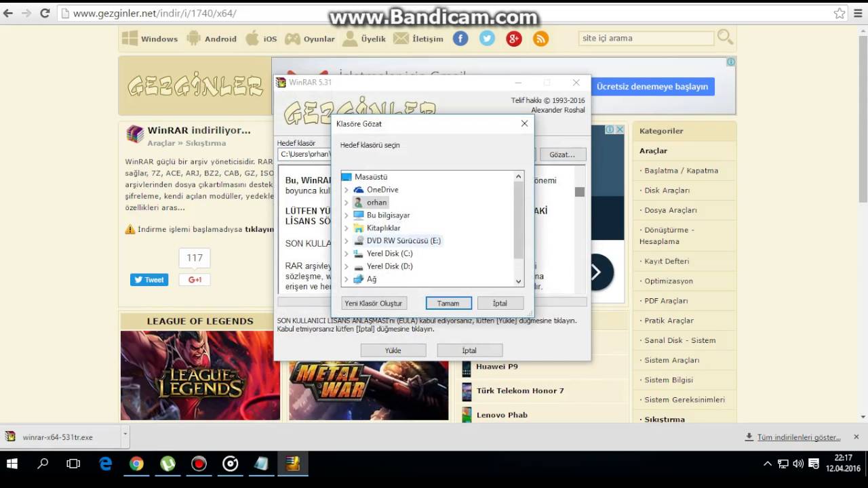Click the address bar URL
This screenshot has height=488, width=868.
[x=155, y=13]
